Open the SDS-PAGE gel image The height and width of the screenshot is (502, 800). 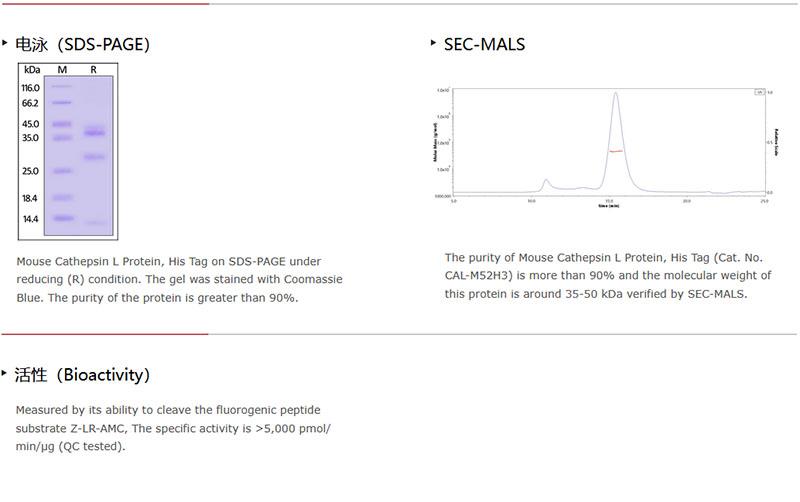68,150
